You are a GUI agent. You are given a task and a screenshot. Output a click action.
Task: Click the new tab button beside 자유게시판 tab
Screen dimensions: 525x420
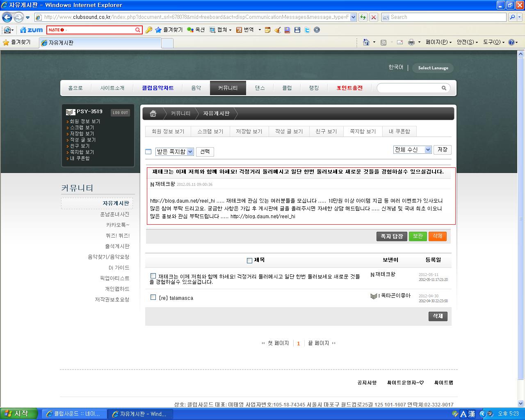click(x=167, y=43)
